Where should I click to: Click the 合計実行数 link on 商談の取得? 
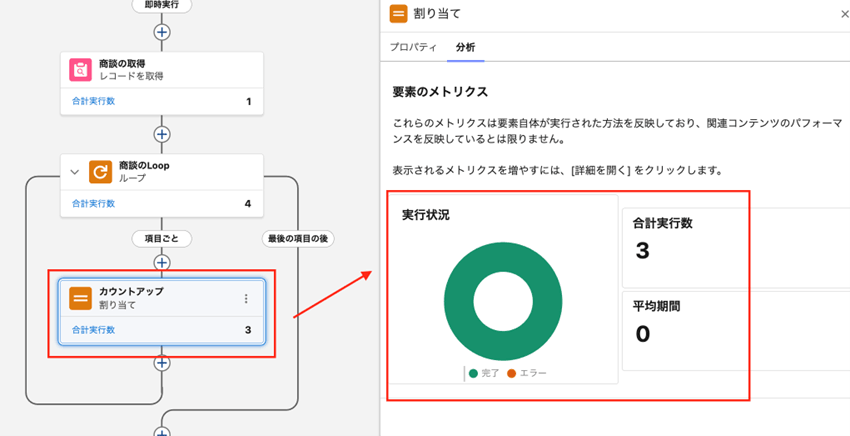tap(93, 102)
